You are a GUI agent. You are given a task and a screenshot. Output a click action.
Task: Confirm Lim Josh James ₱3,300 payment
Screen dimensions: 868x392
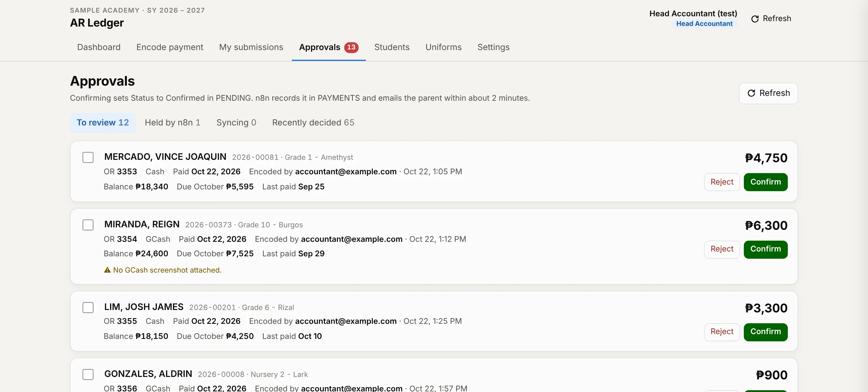pos(766,332)
